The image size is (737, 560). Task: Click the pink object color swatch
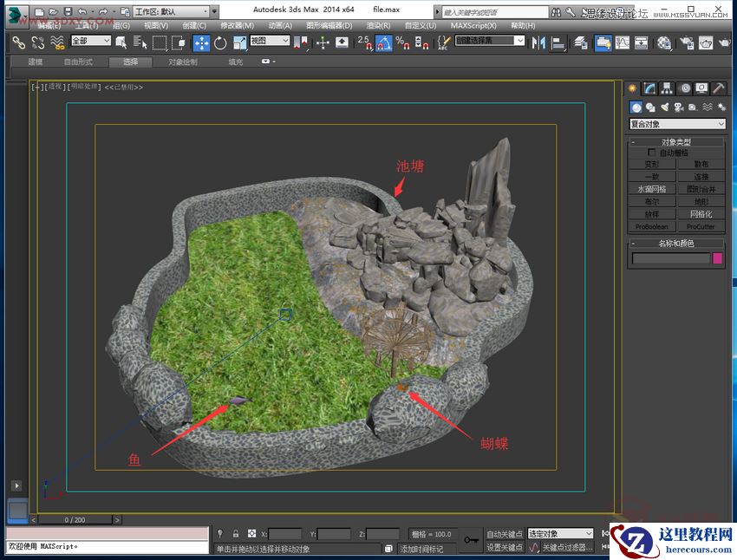click(719, 258)
